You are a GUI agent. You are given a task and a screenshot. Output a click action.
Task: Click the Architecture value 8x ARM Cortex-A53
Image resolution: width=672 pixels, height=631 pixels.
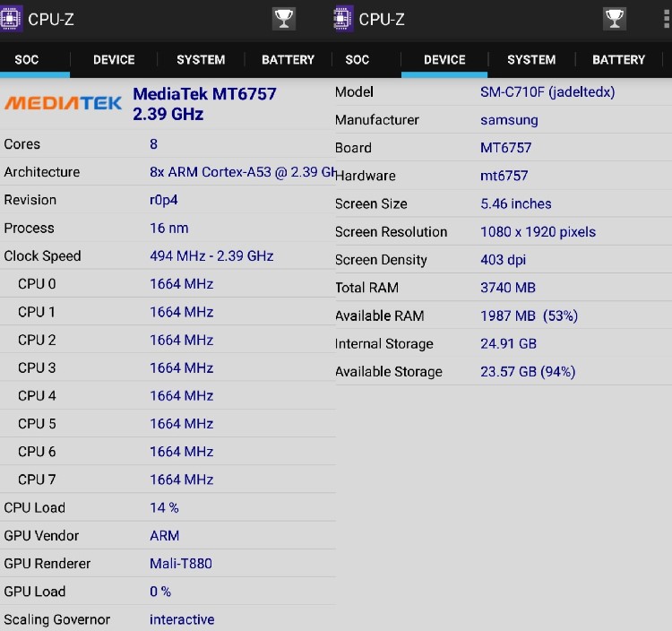tap(243, 172)
